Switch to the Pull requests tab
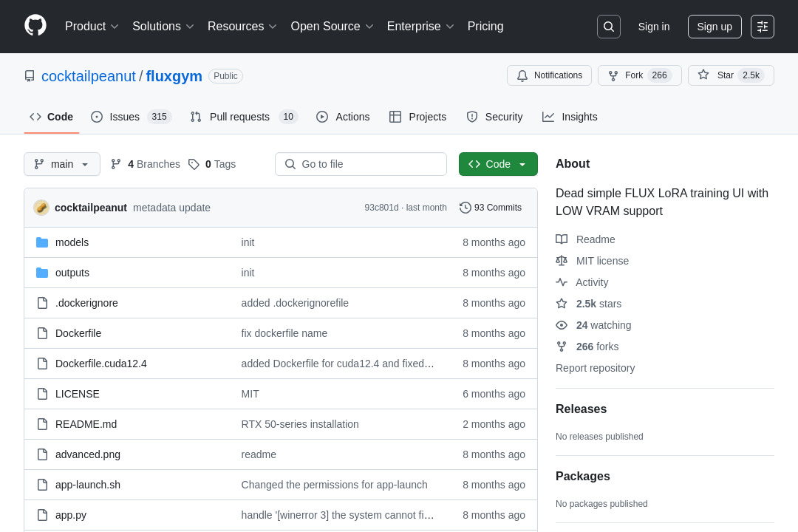This screenshot has height=532, width=798. [x=243, y=117]
